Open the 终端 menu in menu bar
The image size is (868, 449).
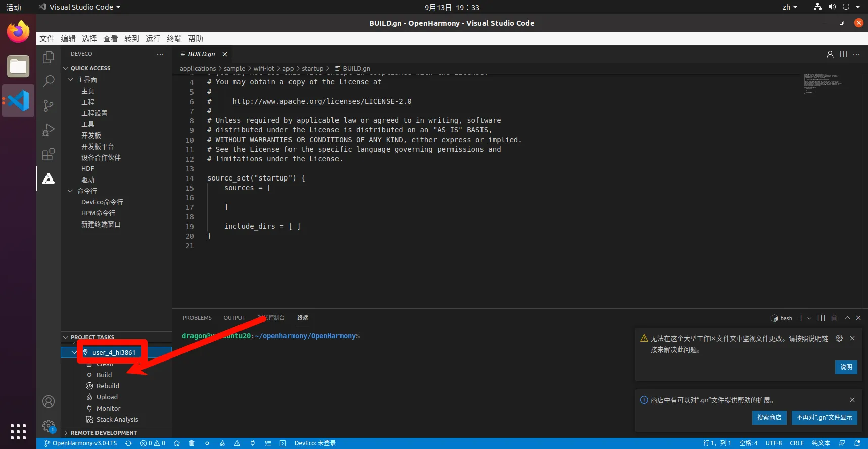(x=174, y=39)
